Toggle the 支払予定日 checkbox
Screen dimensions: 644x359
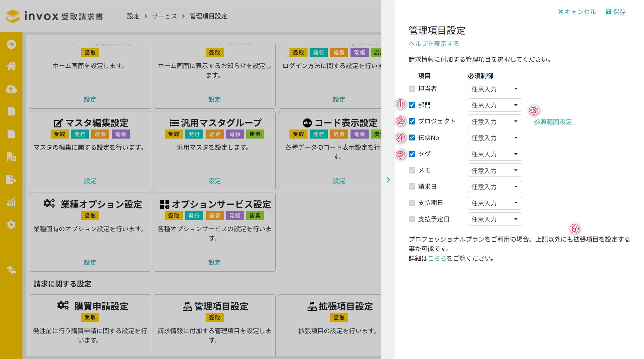coord(412,219)
